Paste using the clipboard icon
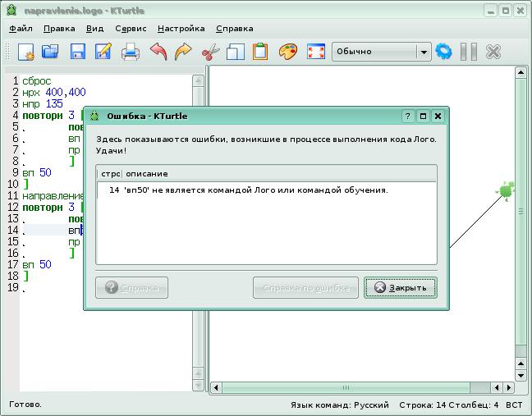The width and height of the screenshot is (532, 416). [x=260, y=52]
